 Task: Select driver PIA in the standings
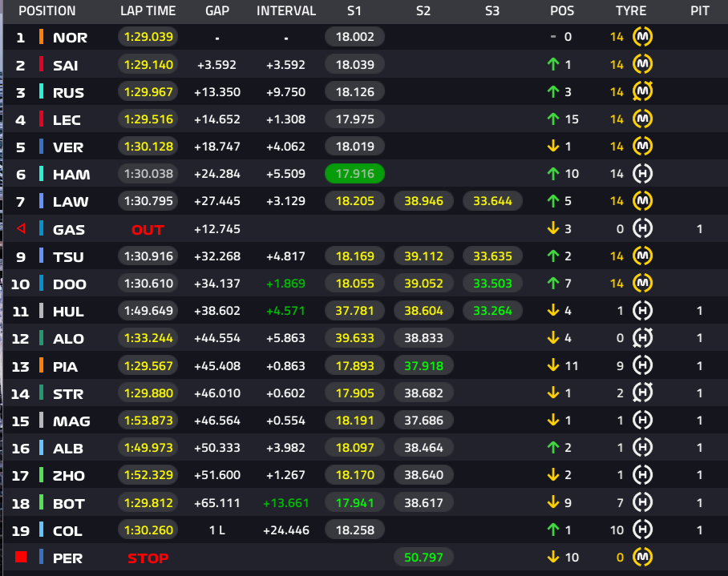(65, 366)
